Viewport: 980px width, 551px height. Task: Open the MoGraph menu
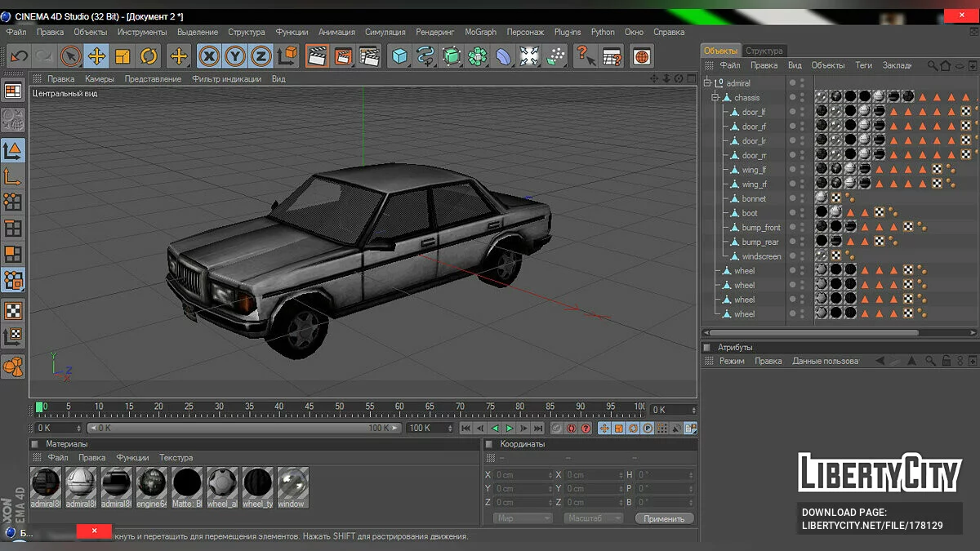480,32
